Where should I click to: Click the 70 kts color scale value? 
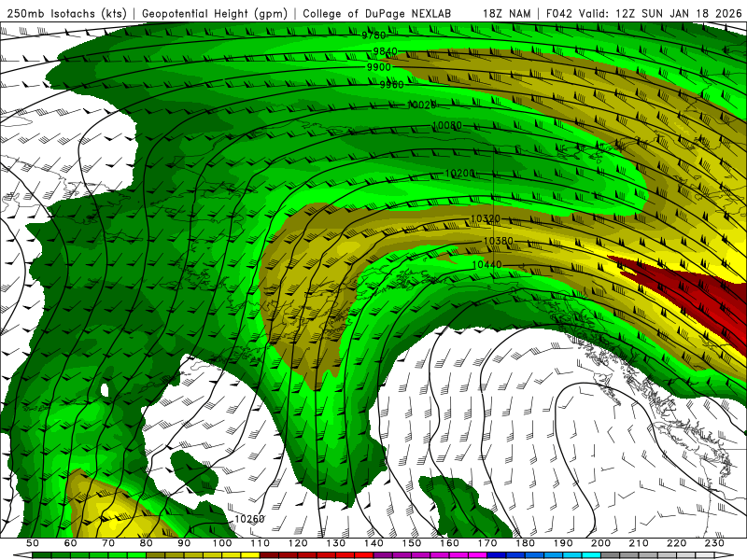click(108, 543)
